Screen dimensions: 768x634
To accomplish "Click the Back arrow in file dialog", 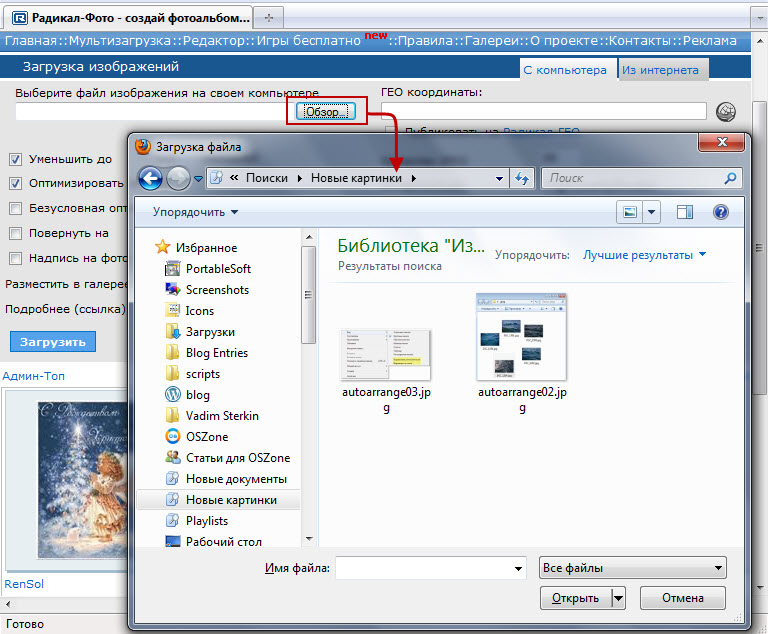I will tap(150, 178).
